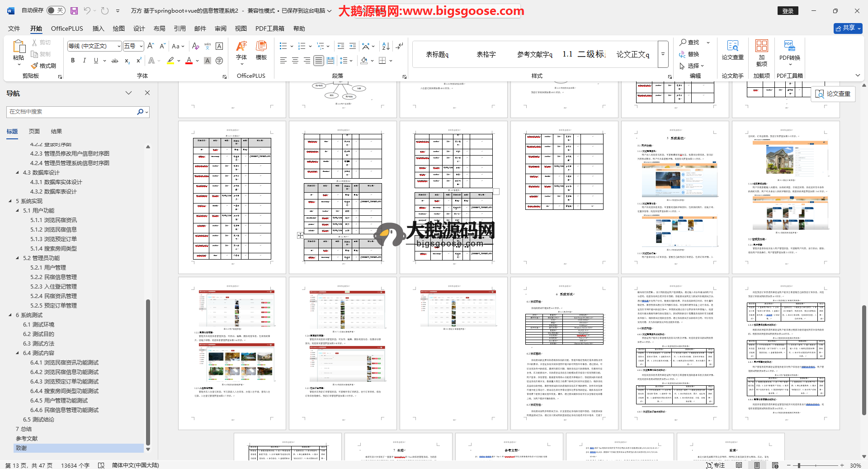Screen dimensions: 868x469
Task: Open the 插入 ribbon tab
Action: click(98, 28)
